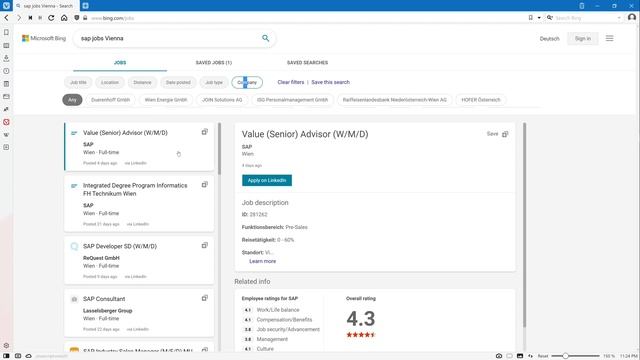Image resolution: width=640 pixels, height=360 pixels.
Task: Filter by Duerenhoff GmbH company
Action: (110, 100)
